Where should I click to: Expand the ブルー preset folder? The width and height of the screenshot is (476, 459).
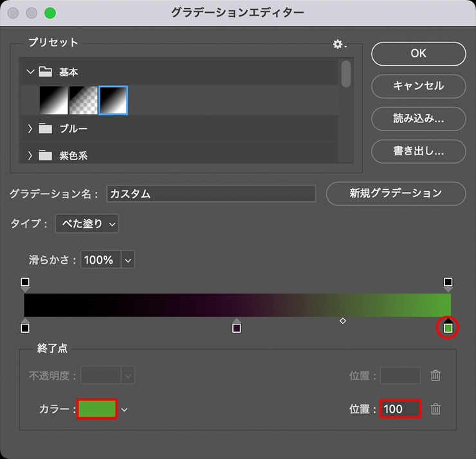point(30,129)
